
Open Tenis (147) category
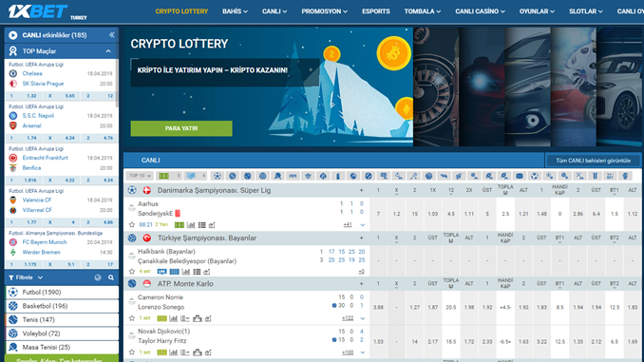click(62, 319)
